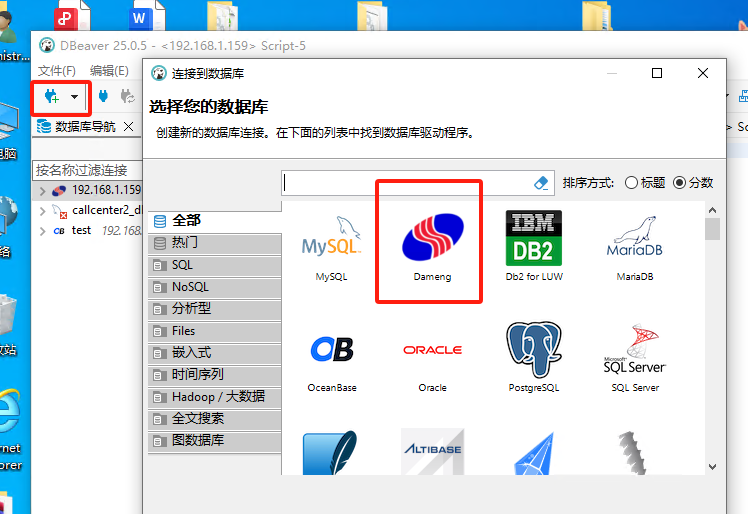Expand the callcenter2 connection node
The image size is (748, 514).
click(x=42, y=211)
